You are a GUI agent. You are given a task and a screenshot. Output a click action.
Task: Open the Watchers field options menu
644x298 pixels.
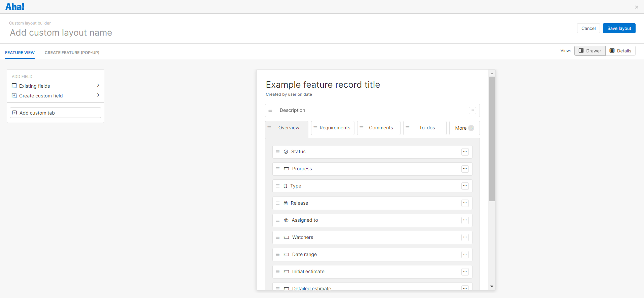[465, 238]
